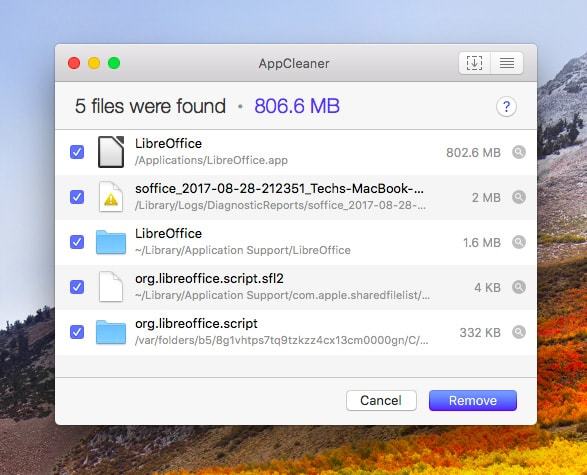Open the question mark help button
Screen dimensions: 587x475
click(506, 107)
